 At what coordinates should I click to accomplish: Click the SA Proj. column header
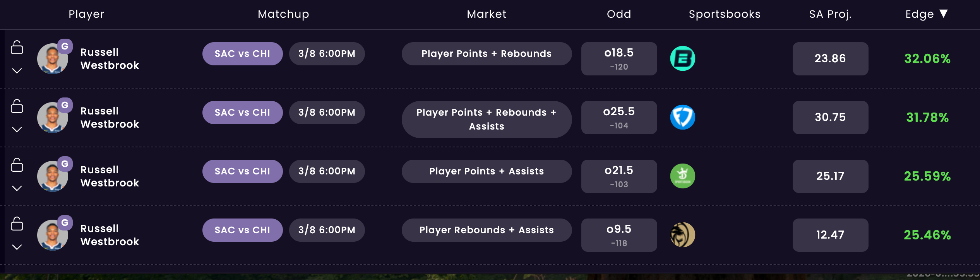pos(830,14)
